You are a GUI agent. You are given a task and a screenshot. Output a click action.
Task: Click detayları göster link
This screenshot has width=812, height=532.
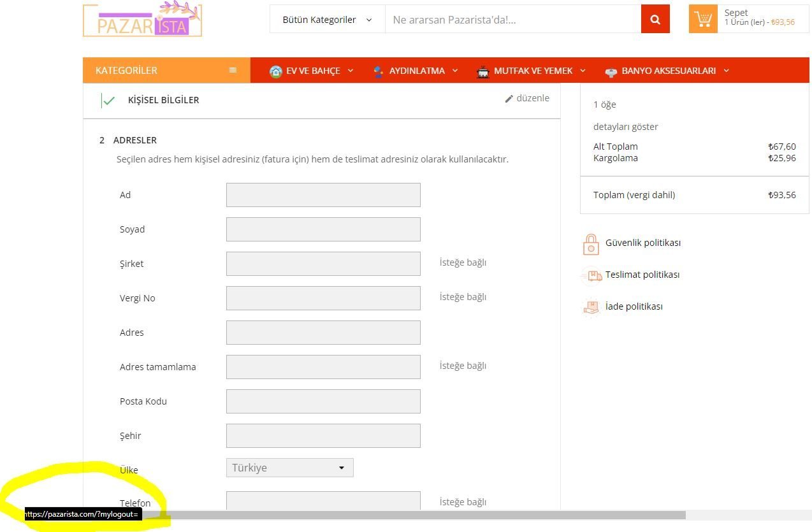[626, 127]
